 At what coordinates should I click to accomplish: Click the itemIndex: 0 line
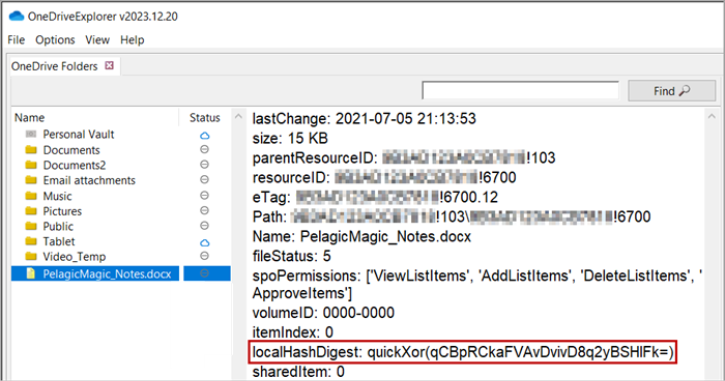point(293,332)
